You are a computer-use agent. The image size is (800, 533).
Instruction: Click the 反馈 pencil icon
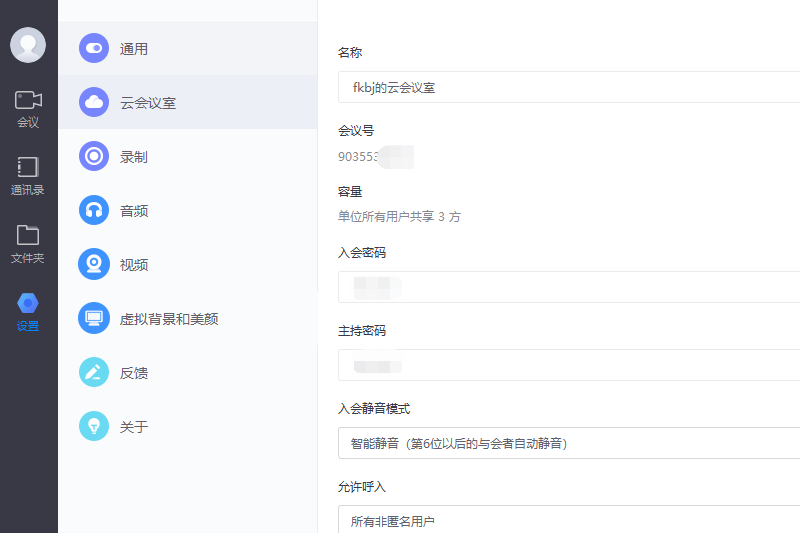94,372
